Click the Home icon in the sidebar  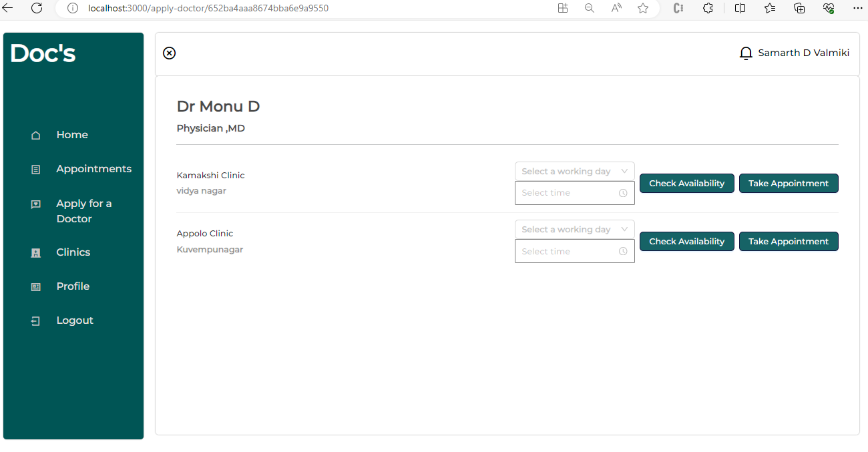pos(35,135)
